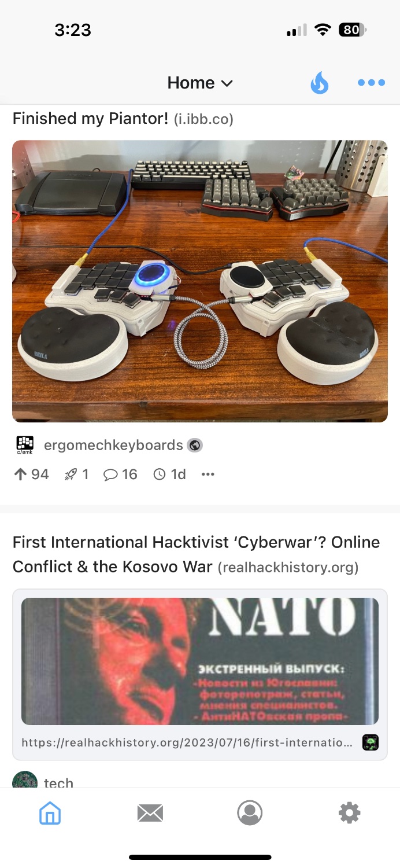Go to the Profile tab
400x868 pixels.
click(x=250, y=813)
